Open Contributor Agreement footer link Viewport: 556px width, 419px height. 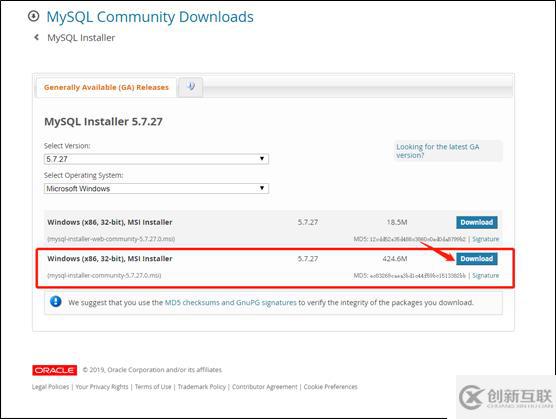coord(265,387)
